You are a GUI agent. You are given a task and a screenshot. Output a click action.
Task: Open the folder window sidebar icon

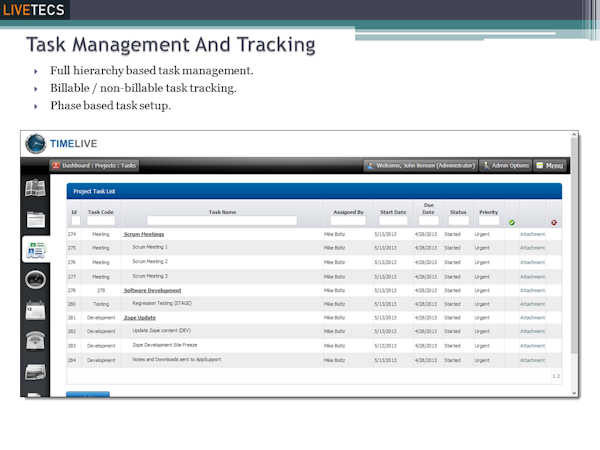[36, 219]
